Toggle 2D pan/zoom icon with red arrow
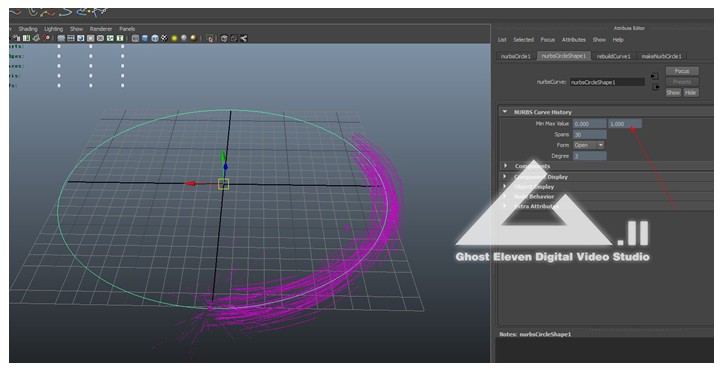This screenshot has height=370, width=720. (x=46, y=38)
